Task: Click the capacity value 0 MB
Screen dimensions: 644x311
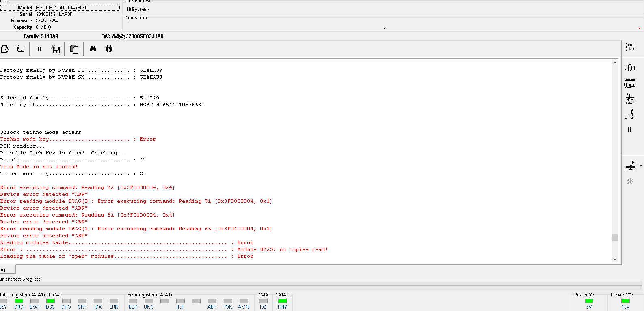Action: tap(43, 27)
